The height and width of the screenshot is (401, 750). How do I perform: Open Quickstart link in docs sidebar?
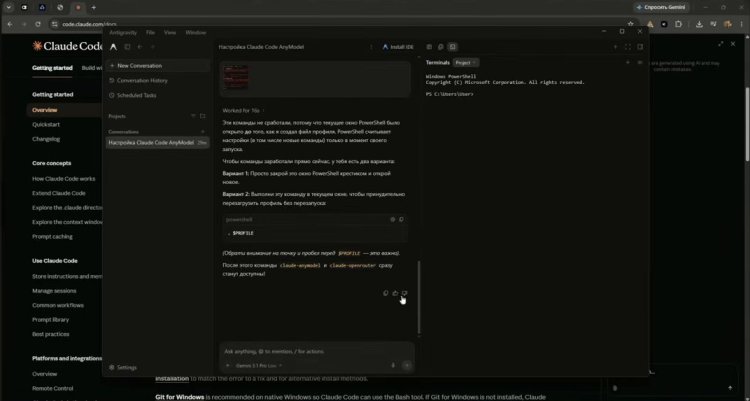point(46,124)
